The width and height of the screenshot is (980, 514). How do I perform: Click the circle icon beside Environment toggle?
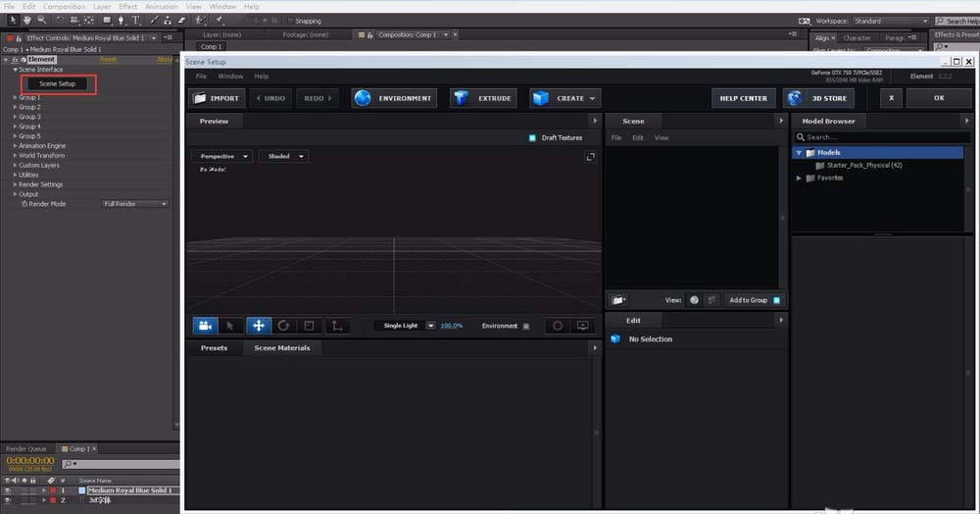click(558, 325)
